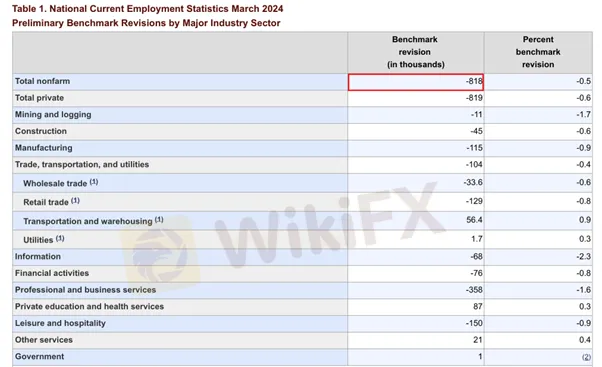
Task: Select the Retail trade -129 value
Action: (474, 202)
